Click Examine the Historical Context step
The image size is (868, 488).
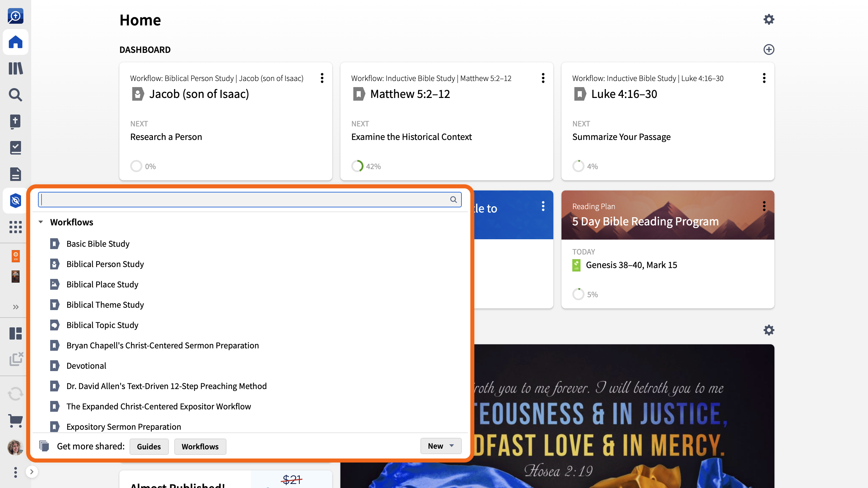(411, 137)
